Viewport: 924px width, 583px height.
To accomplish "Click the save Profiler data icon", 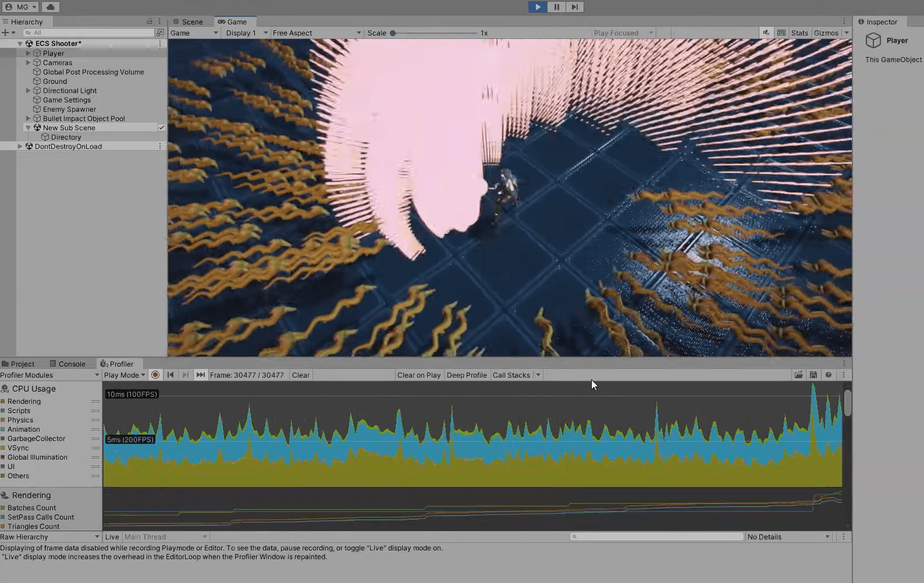I will click(x=813, y=375).
